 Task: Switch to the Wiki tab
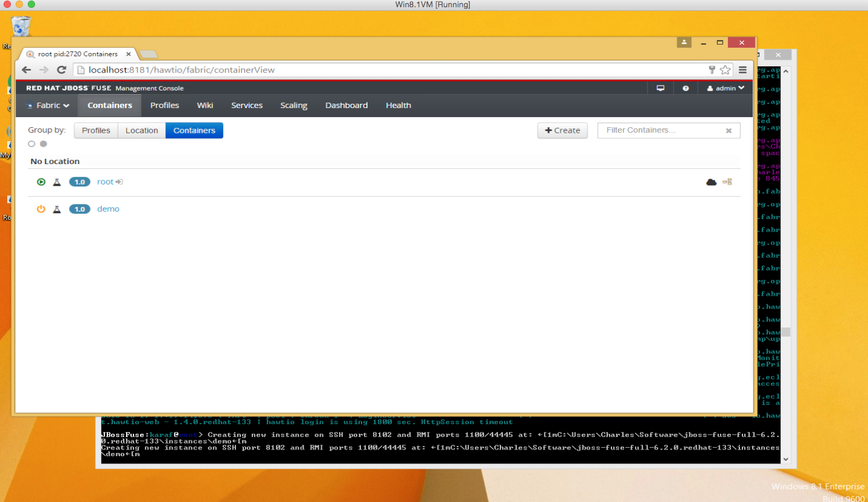(205, 105)
